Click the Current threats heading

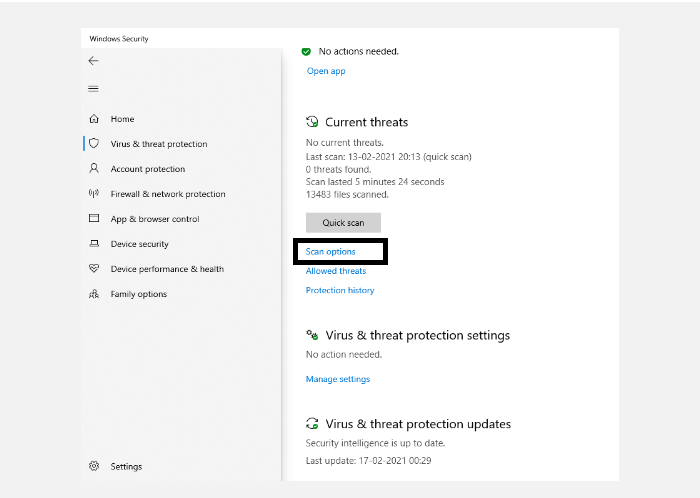367,122
